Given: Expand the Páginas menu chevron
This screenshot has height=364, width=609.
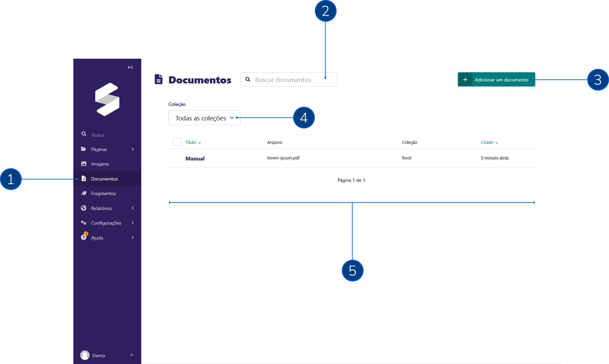Looking at the screenshot, I should click(x=132, y=149).
